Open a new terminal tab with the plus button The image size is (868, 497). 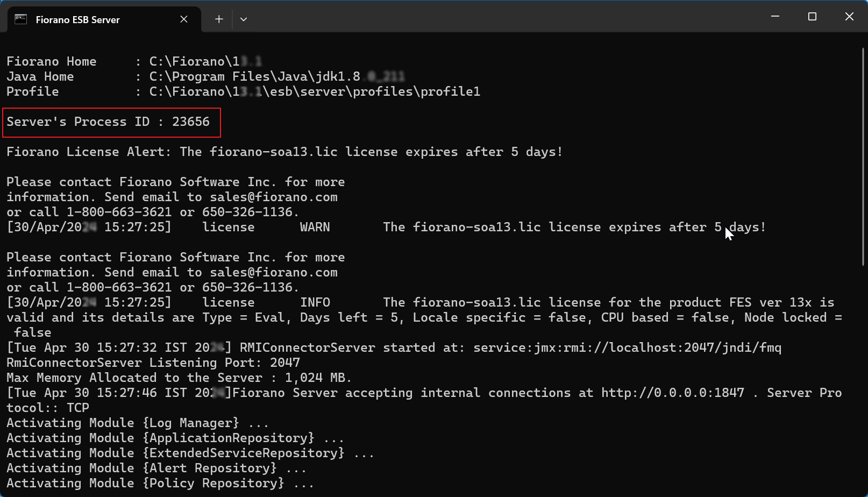point(219,19)
